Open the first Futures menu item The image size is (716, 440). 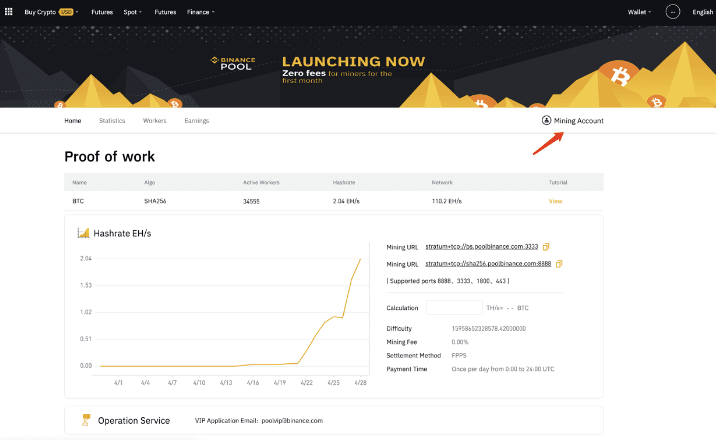(102, 12)
